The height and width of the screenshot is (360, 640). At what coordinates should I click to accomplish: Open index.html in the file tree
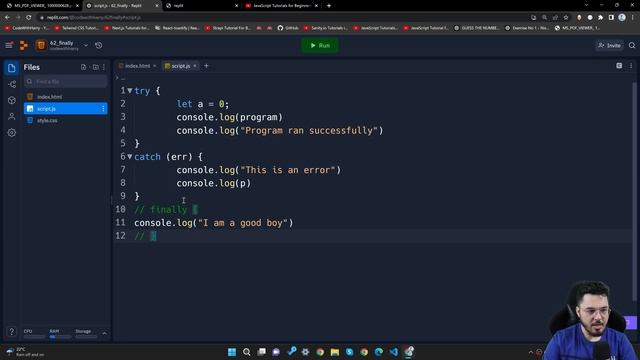pos(66,97)
